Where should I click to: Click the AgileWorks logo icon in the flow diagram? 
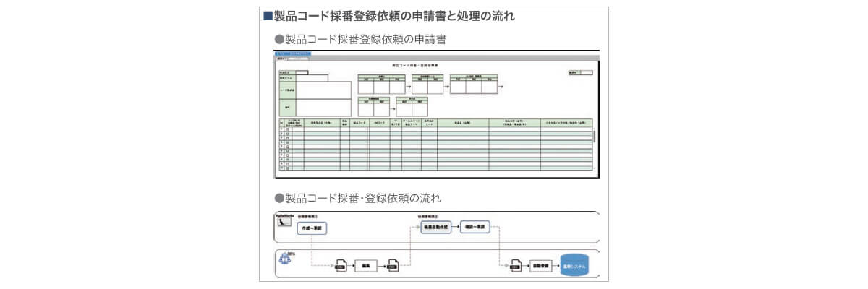click(x=284, y=222)
